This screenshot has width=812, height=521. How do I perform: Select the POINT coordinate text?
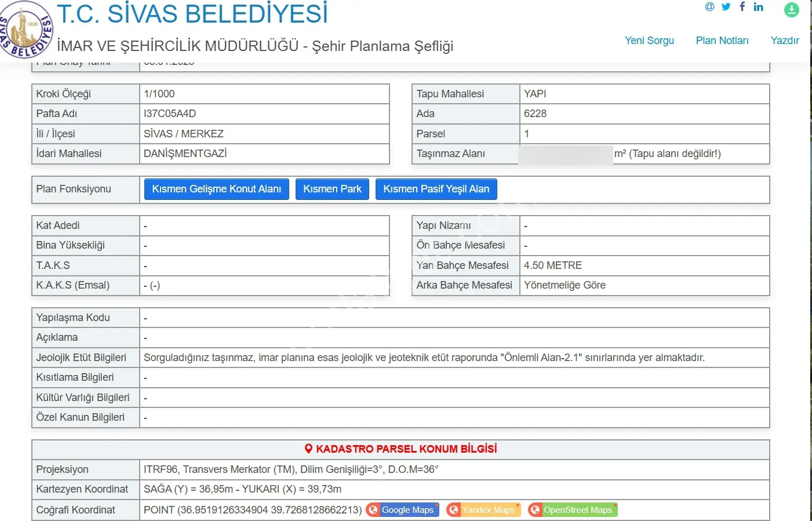pos(253,510)
